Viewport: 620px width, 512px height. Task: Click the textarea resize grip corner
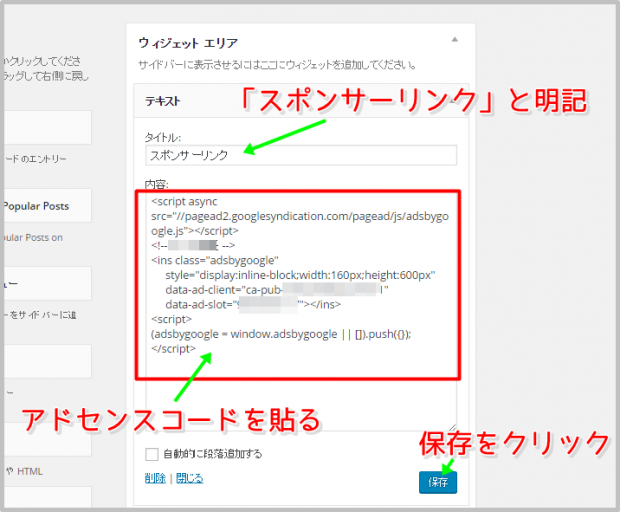point(452,427)
